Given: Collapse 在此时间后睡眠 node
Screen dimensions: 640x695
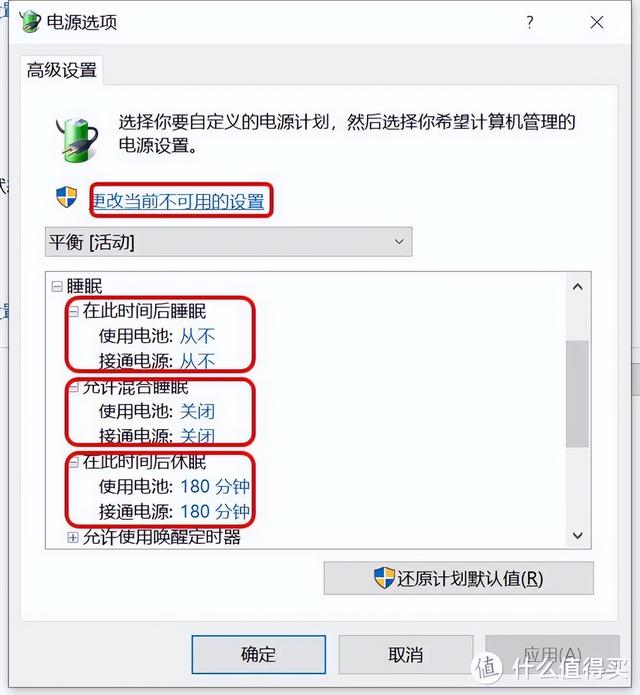Looking at the screenshot, I should (73, 312).
